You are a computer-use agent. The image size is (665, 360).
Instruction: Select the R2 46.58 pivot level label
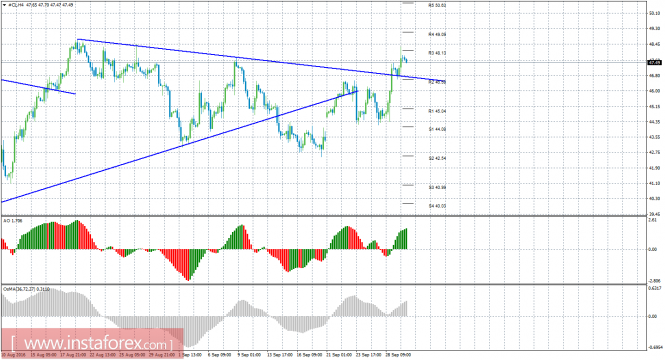pyautogui.click(x=437, y=82)
